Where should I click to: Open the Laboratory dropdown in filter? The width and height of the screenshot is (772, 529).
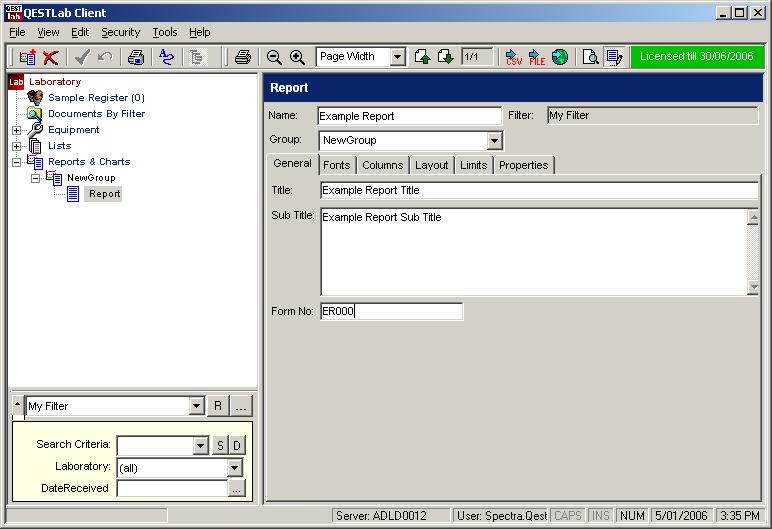click(235, 467)
